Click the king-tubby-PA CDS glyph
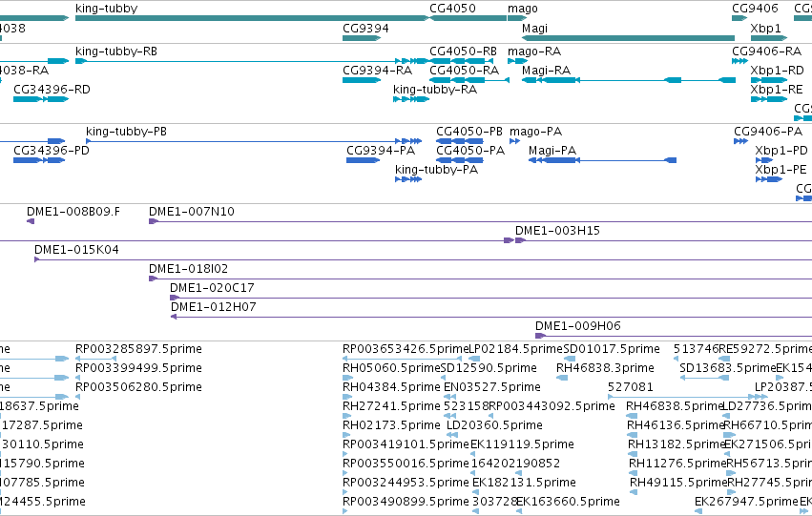 pos(408,179)
